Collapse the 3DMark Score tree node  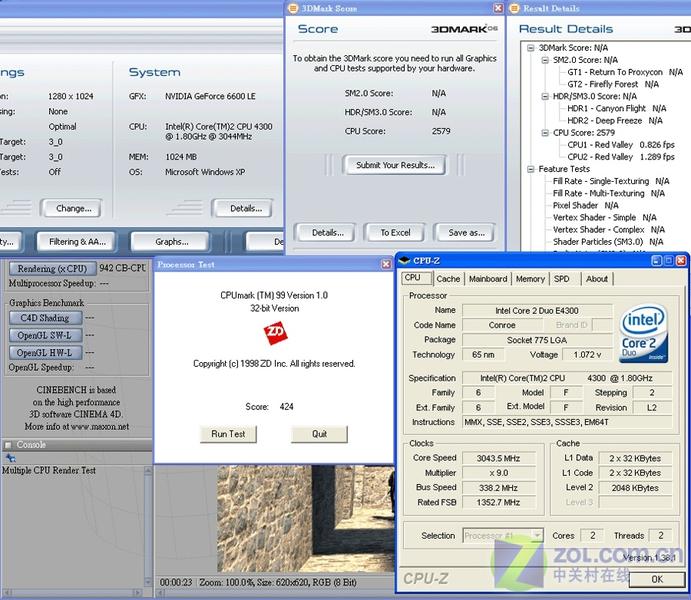(531, 48)
